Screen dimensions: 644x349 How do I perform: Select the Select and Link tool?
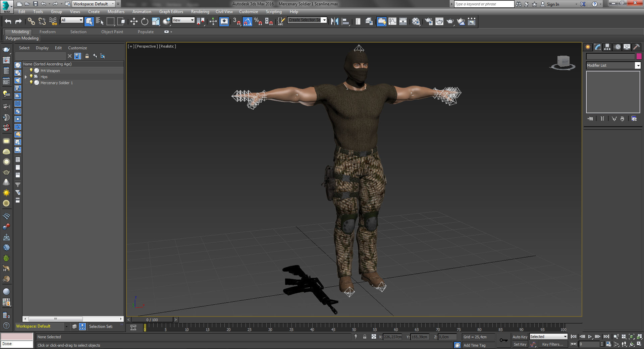[x=31, y=21]
